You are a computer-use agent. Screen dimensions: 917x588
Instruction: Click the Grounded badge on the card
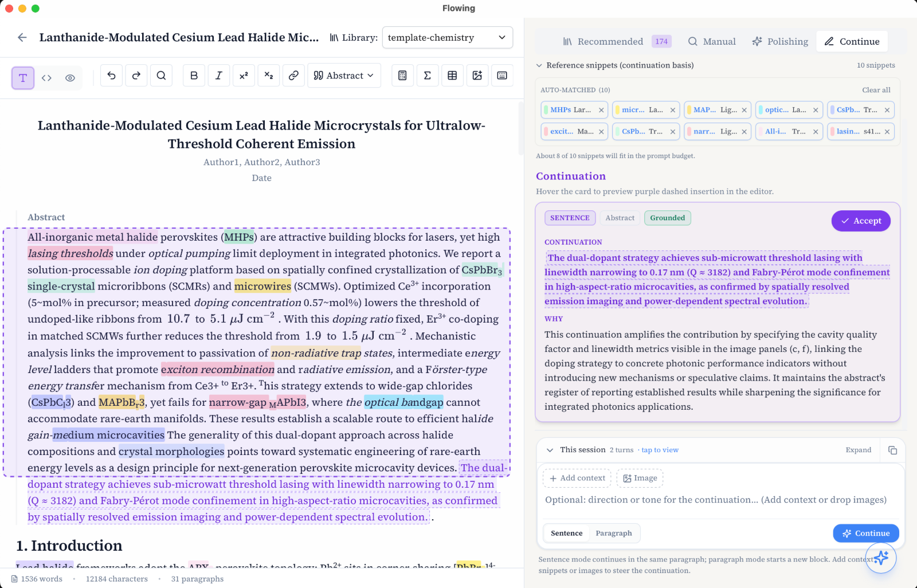click(x=668, y=218)
